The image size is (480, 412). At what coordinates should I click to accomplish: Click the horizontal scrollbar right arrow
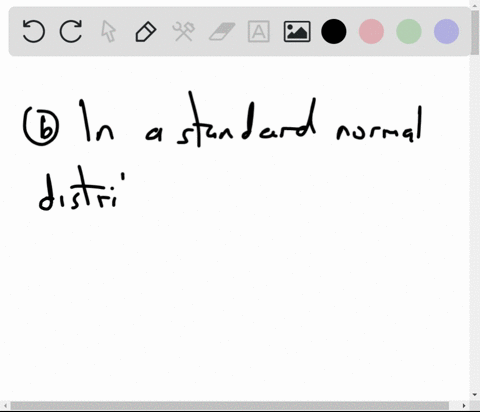tap(464, 406)
